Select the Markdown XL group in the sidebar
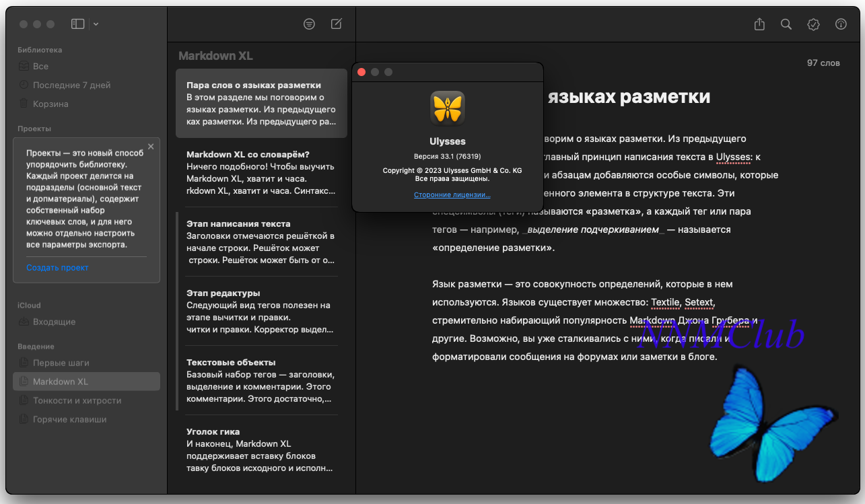Screen dimensions: 865x504 (86, 382)
